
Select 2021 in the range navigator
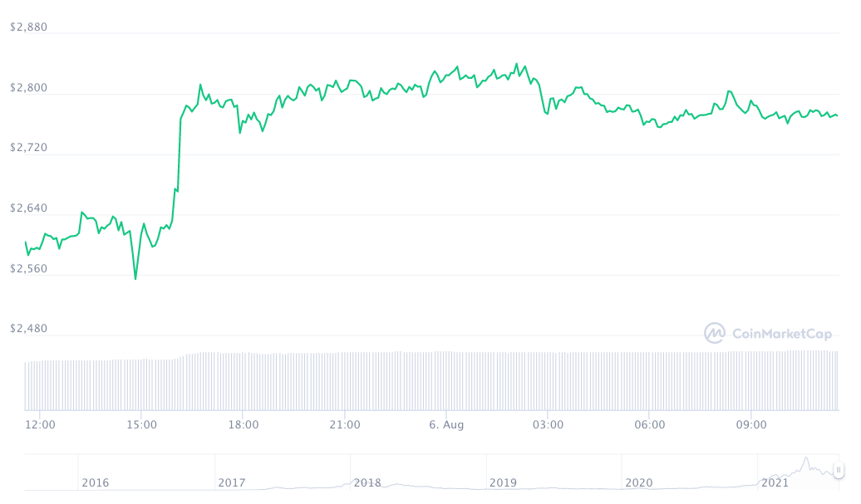coord(775,482)
